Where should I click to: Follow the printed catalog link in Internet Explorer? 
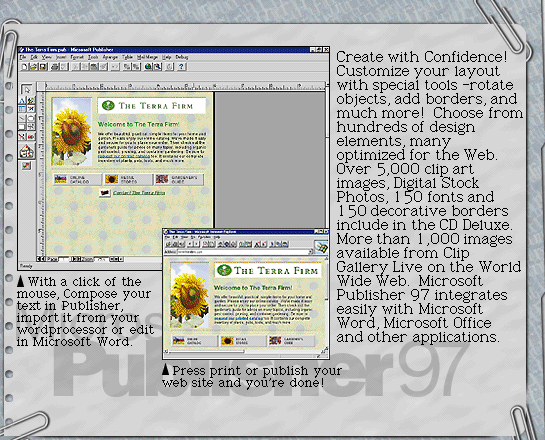238,318
